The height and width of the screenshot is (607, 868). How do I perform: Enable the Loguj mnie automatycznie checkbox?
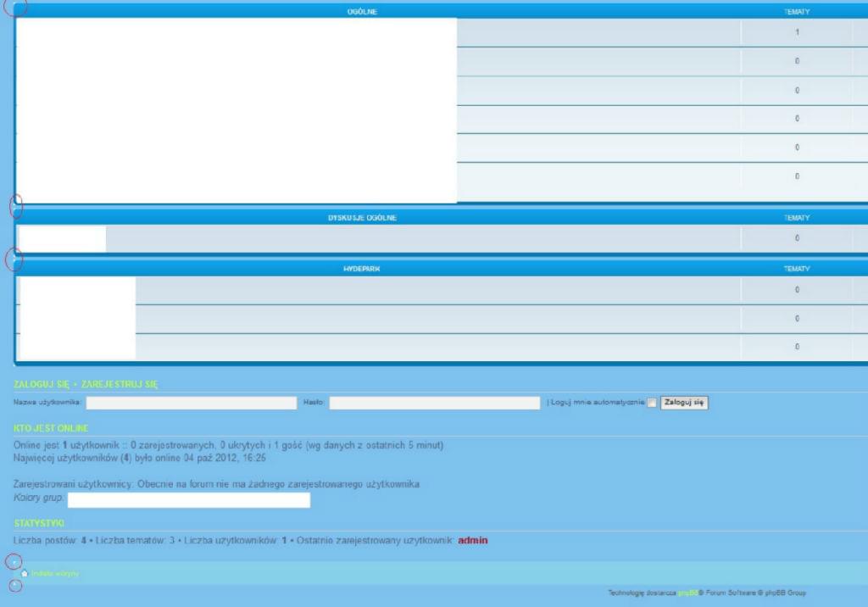(651, 403)
